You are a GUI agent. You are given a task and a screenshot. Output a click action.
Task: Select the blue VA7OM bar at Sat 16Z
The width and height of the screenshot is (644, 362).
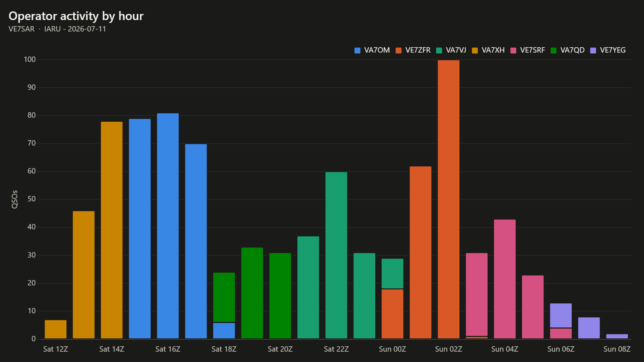[168, 226]
